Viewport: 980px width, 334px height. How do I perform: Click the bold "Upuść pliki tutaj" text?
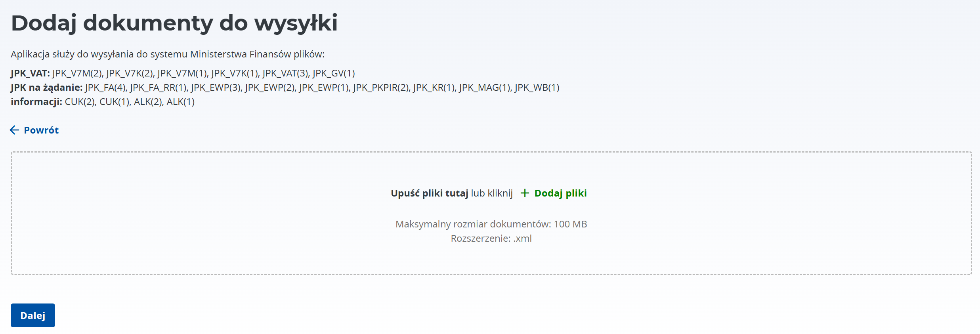(x=429, y=193)
